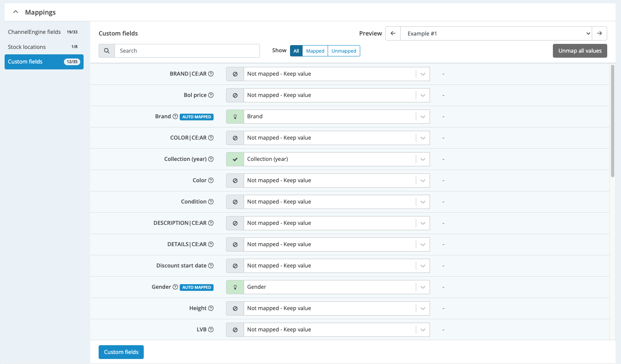621x364 pixels.
Task: Open the Discount start date mapping dropdown
Action: tap(336, 266)
